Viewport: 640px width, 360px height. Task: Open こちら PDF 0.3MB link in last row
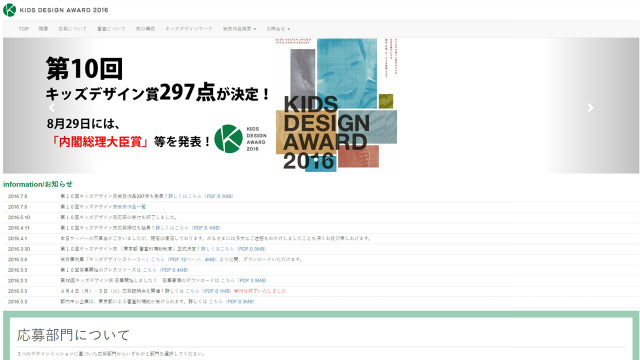231,302
